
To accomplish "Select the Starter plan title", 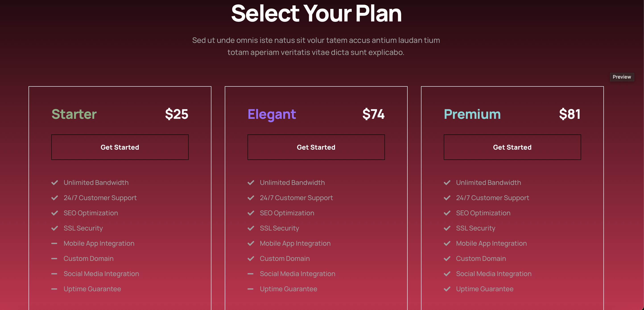I will point(74,114).
